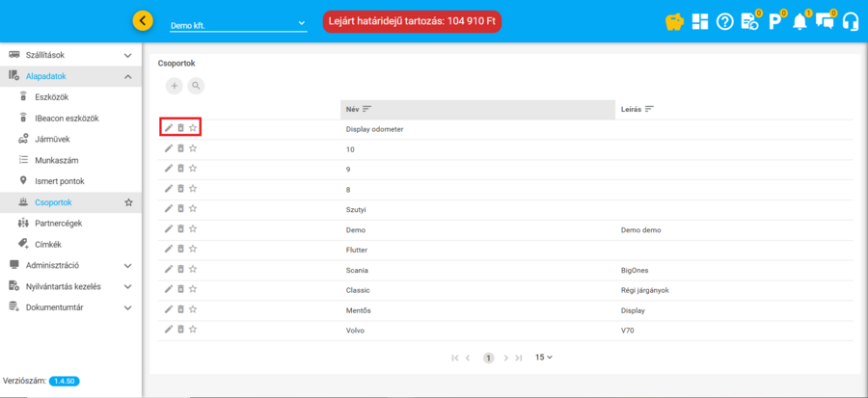Click the dashboard tiles icon in header
This screenshot has height=398, width=868.
pos(700,21)
